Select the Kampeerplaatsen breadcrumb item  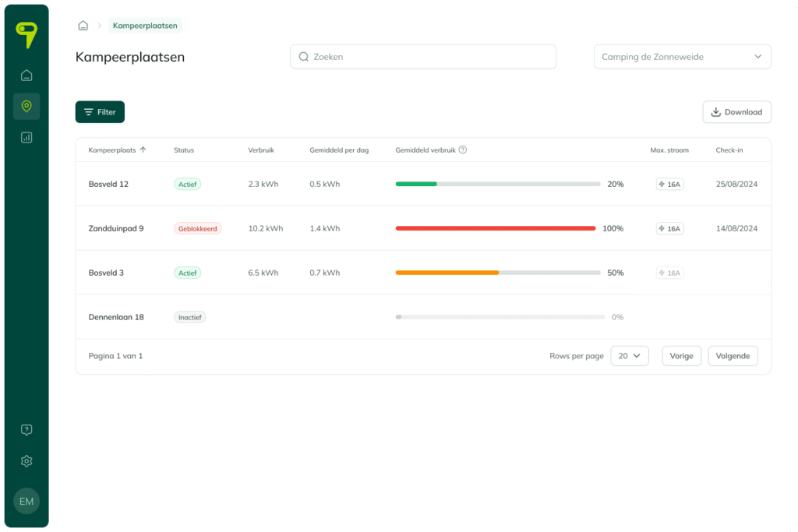point(145,26)
